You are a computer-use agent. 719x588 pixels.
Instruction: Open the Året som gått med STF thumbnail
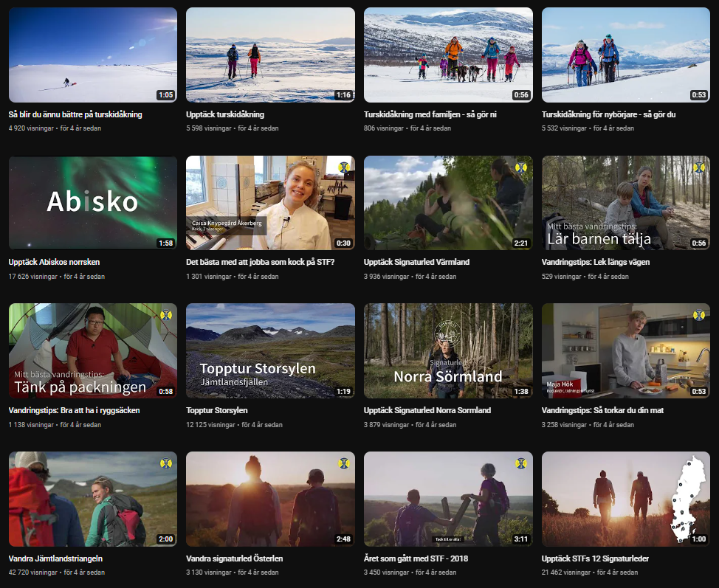coord(448,499)
